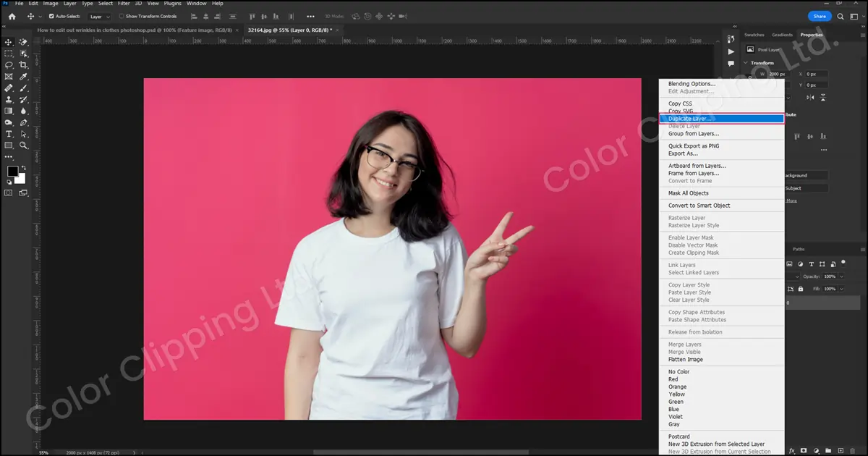Viewport: 868px width, 456px height.
Task: Click the search magnifier icon beside Share
Action: point(840,16)
